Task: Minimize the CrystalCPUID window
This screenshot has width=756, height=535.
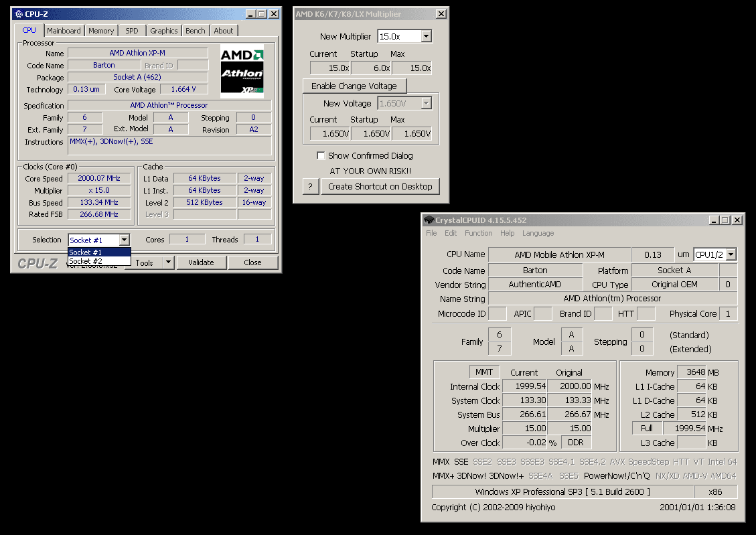Action: point(714,220)
